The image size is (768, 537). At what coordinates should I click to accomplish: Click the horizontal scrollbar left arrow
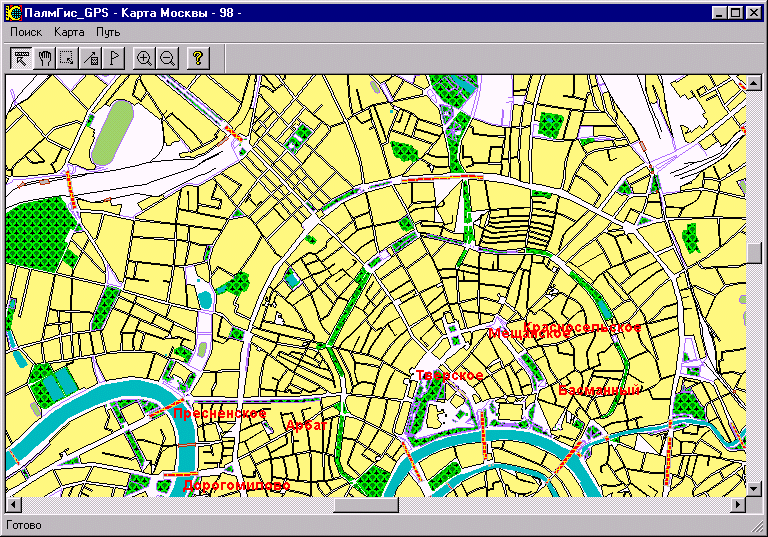pyautogui.click(x=13, y=504)
